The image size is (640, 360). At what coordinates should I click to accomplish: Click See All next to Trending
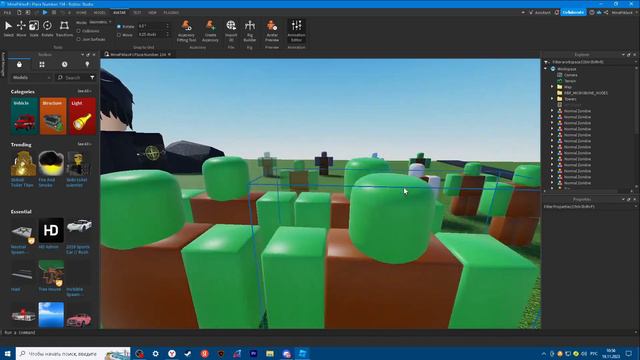tap(84, 144)
